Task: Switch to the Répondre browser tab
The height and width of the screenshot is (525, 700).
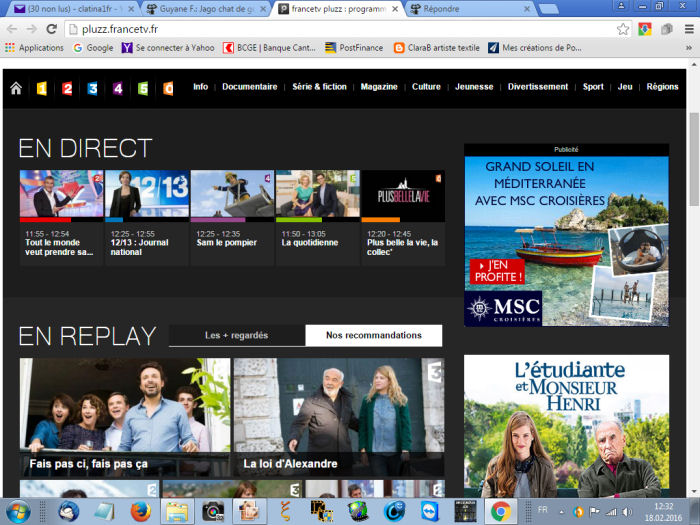Action: [x=471, y=9]
